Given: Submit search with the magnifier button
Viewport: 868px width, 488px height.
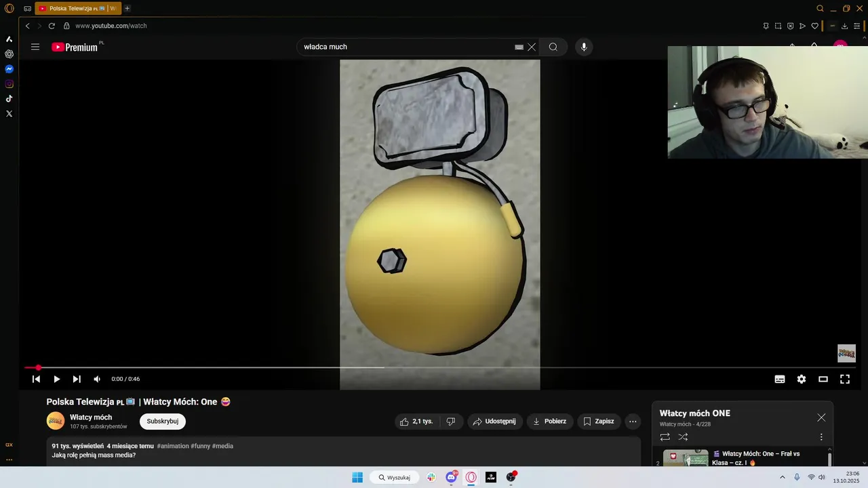Looking at the screenshot, I should click(553, 47).
